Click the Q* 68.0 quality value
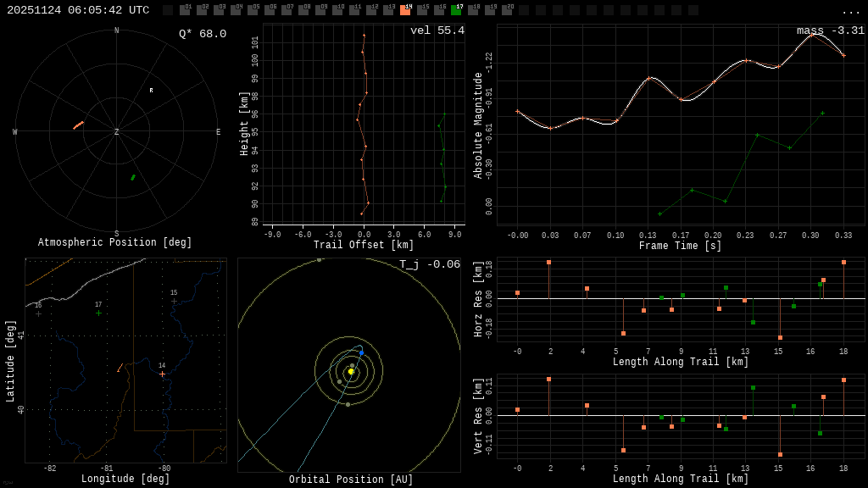 pyautogui.click(x=203, y=34)
